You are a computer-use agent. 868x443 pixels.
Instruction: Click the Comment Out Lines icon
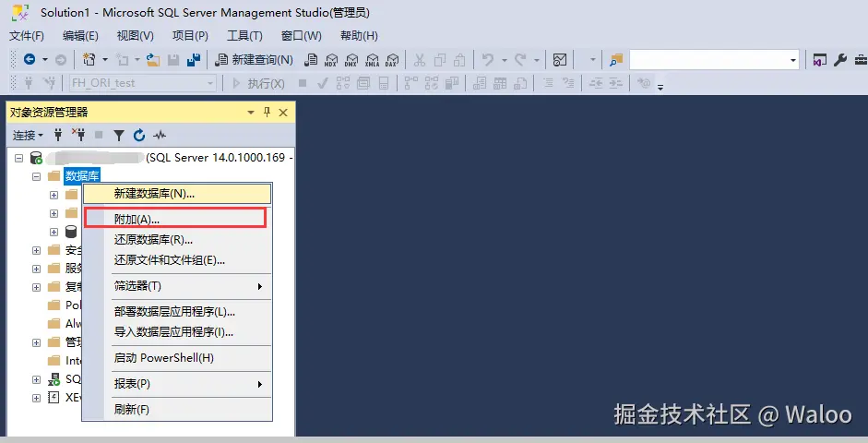[x=548, y=83]
